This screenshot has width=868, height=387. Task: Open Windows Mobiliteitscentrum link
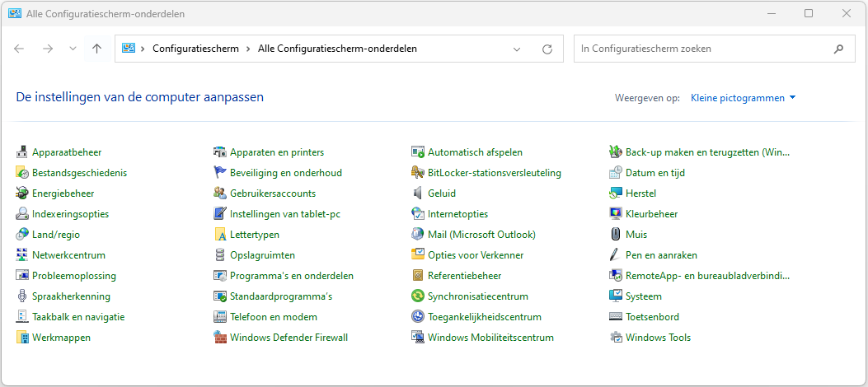tap(490, 338)
